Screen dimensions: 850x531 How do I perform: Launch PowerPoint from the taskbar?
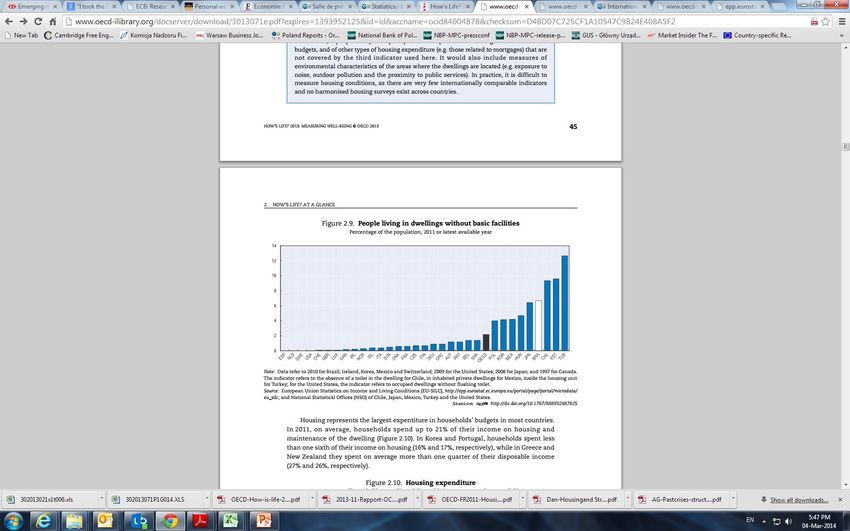click(264, 520)
